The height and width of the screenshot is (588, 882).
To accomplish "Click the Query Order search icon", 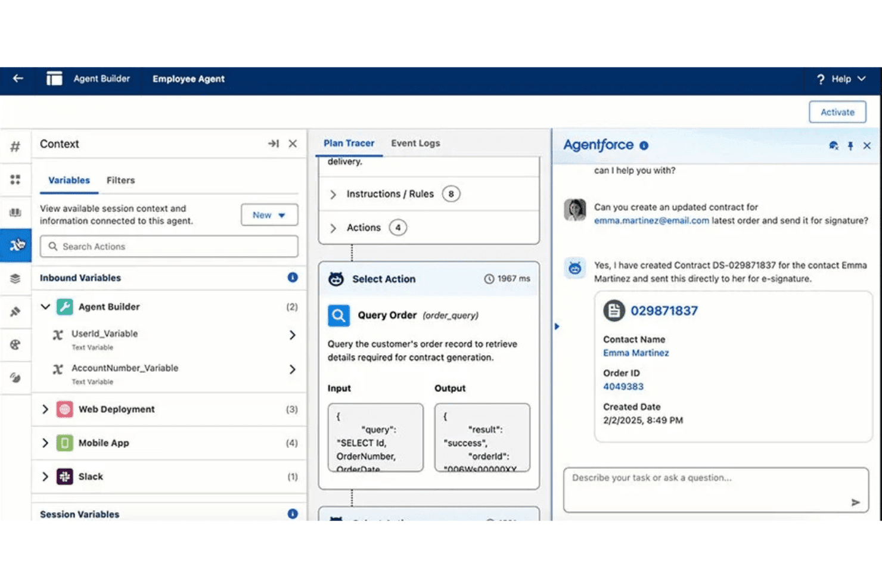I will click(x=338, y=315).
